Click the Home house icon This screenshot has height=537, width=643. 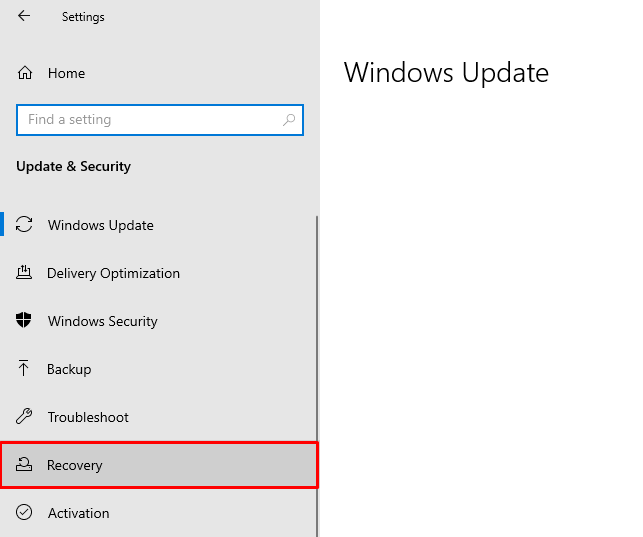[x=25, y=73]
